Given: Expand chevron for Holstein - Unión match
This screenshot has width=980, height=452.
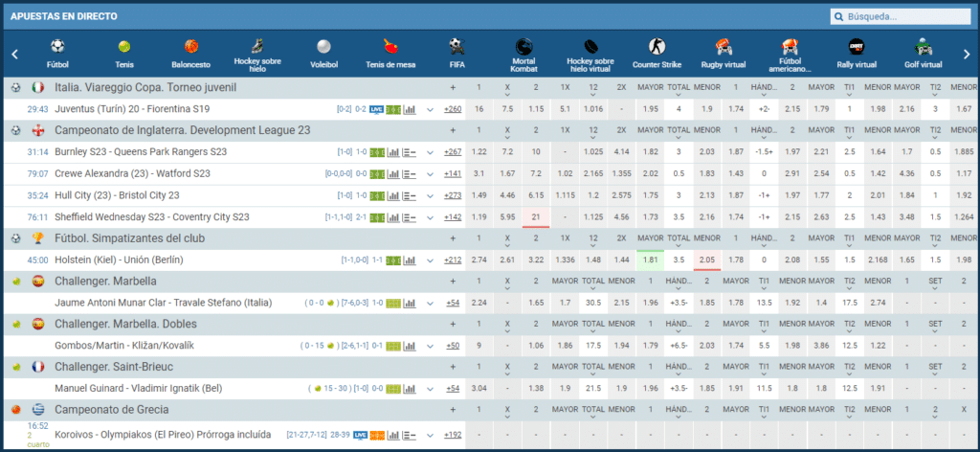Looking at the screenshot, I should (431, 260).
